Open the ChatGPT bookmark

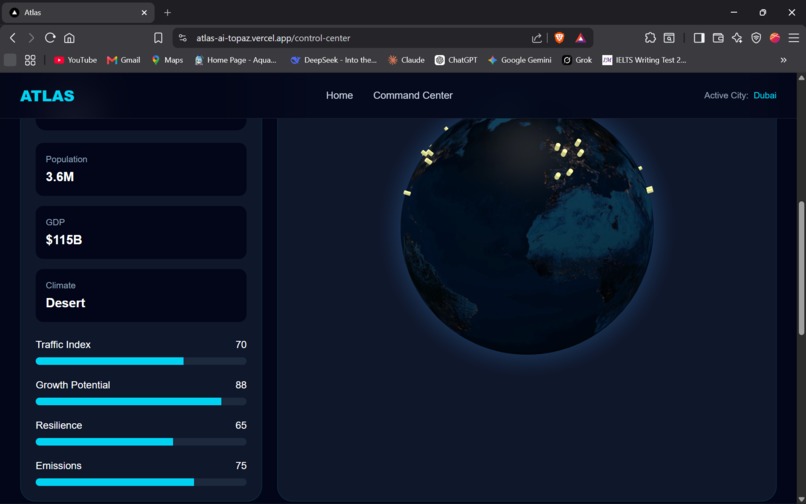pyautogui.click(x=456, y=60)
